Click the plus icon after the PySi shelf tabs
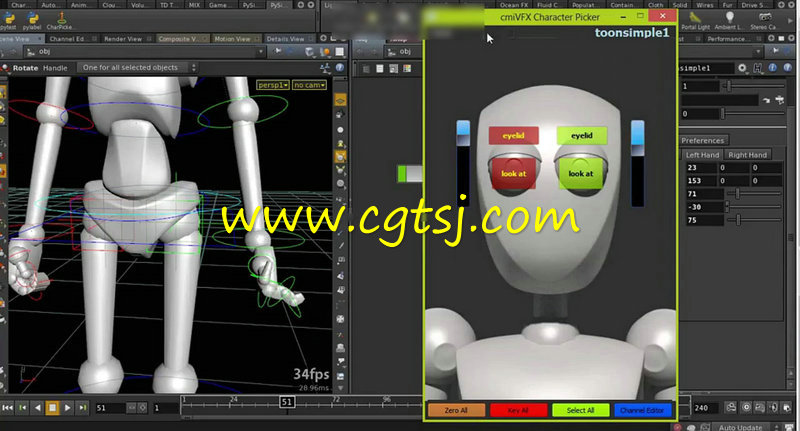 point(301,5)
